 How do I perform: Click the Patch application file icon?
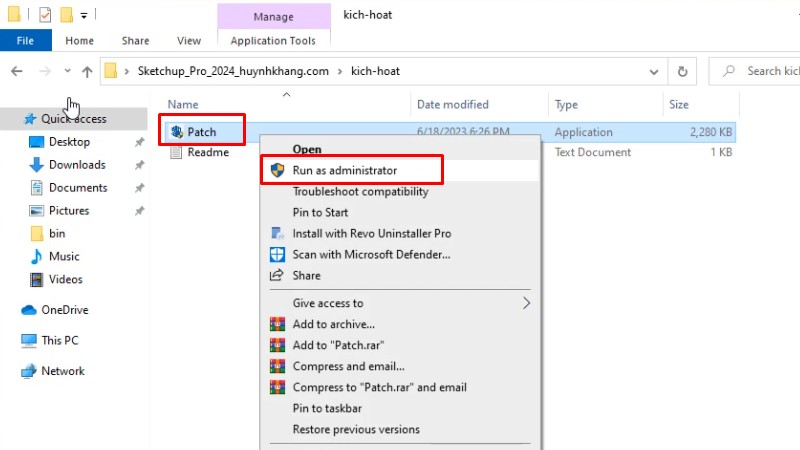(176, 132)
